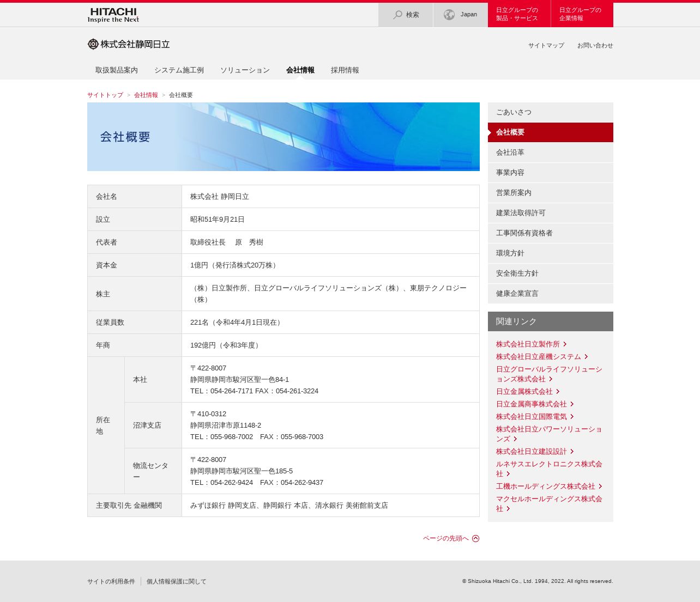
Task: Open the 取扱製品案内 navigation menu
Action: (x=117, y=70)
